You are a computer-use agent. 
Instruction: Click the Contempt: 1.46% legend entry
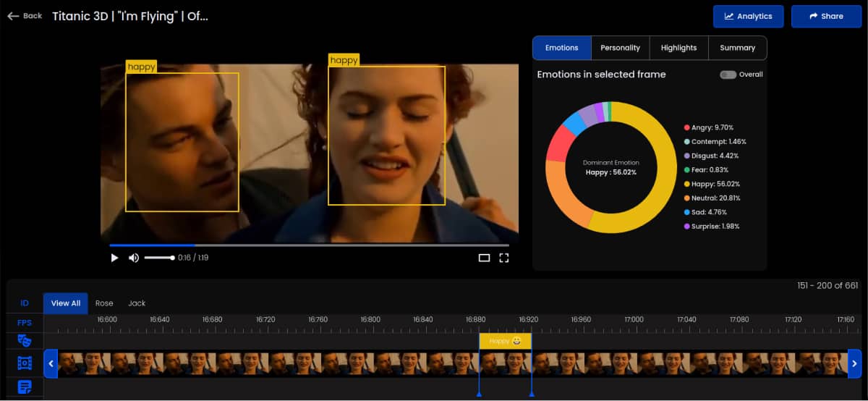pyautogui.click(x=715, y=142)
